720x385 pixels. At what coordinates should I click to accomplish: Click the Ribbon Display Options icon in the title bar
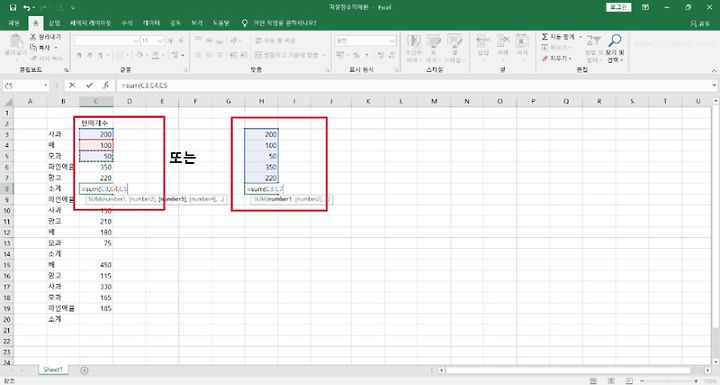[x=645, y=7]
